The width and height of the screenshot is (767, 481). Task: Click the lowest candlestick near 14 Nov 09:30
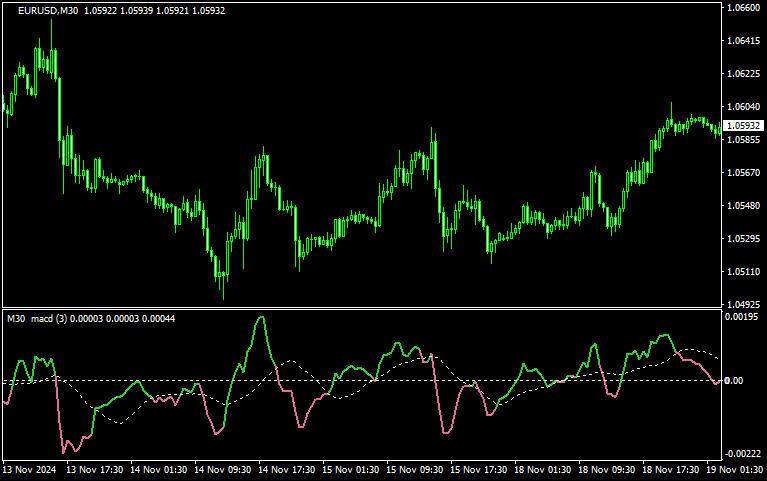click(223, 296)
